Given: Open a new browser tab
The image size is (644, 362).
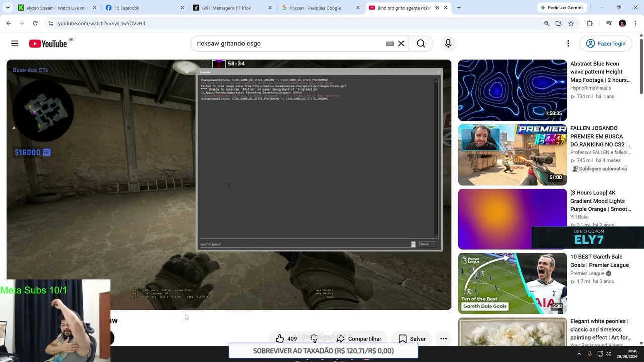Looking at the screenshot, I should (x=459, y=8).
